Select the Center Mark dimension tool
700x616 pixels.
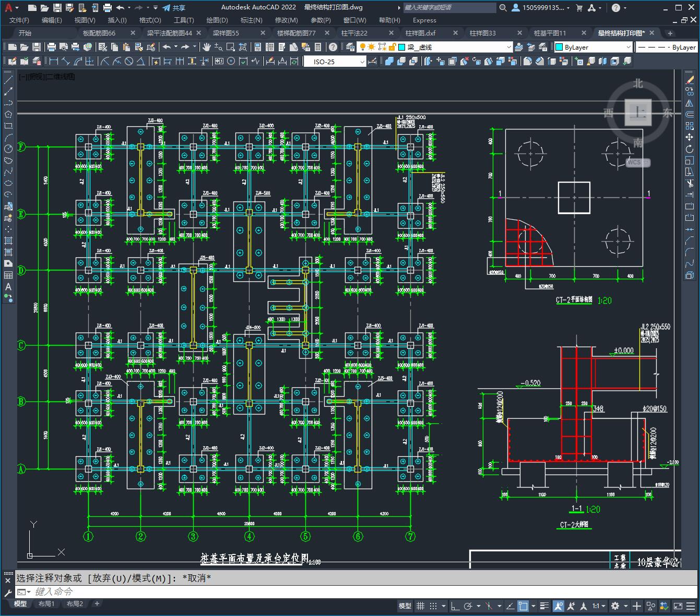[231, 61]
